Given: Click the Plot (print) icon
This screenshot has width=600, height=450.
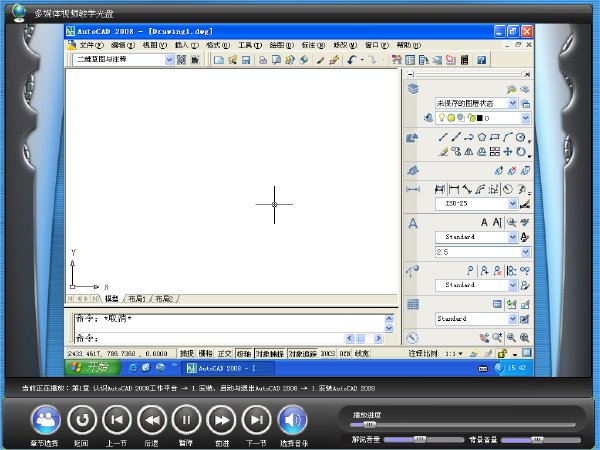Looking at the screenshot, I should 262,60.
